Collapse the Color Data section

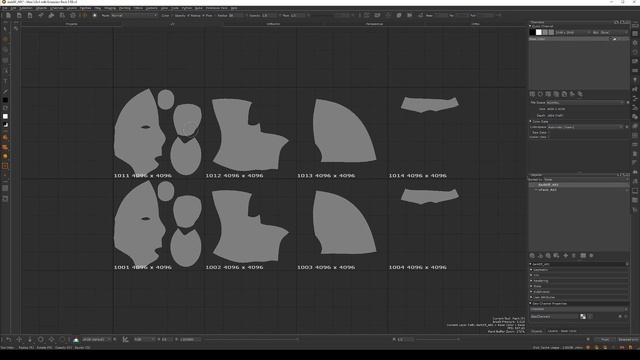click(x=531, y=121)
